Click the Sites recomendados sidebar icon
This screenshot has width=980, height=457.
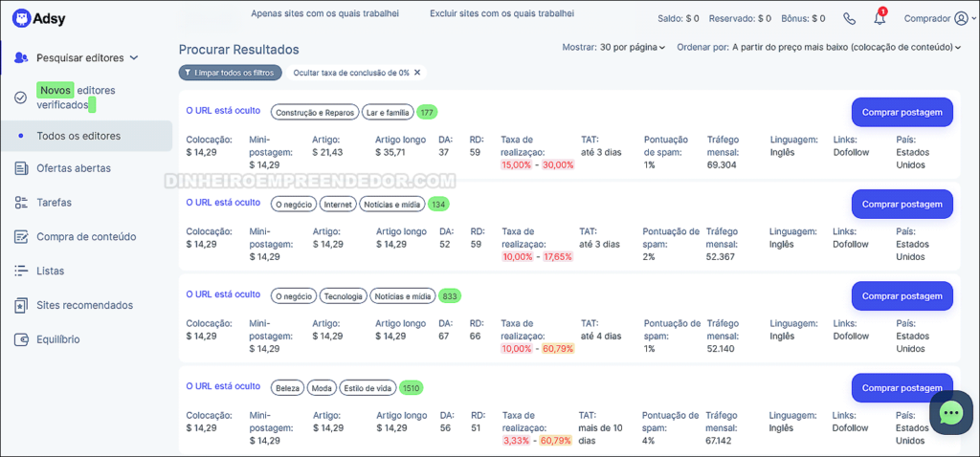[21, 305]
